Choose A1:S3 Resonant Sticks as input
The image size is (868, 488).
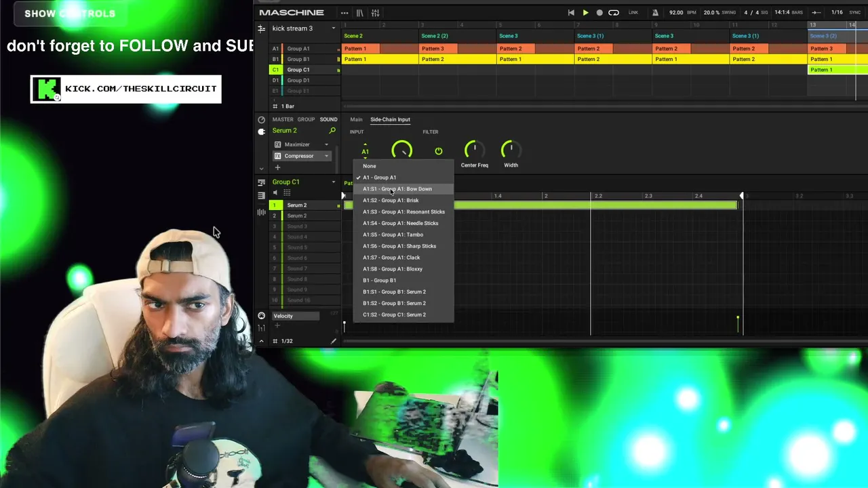(x=403, y=212)
